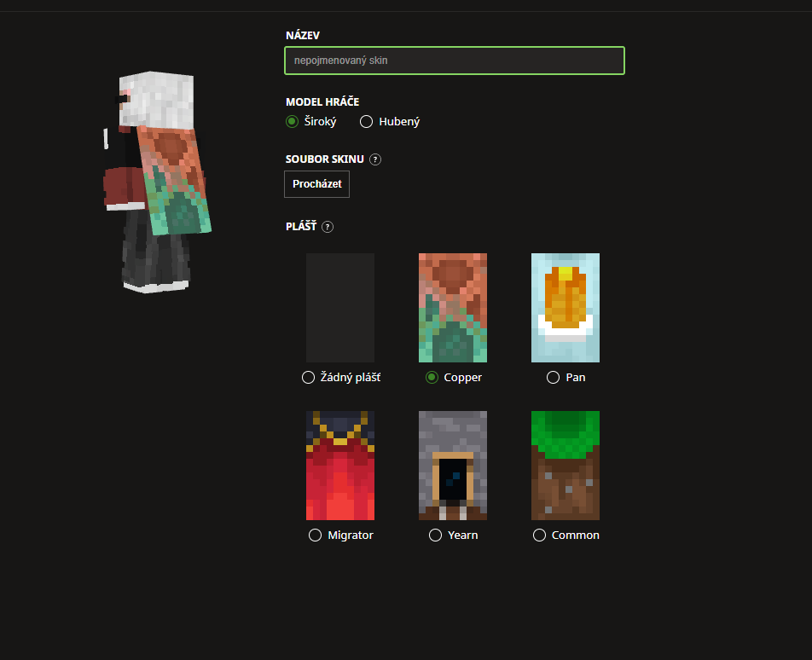Click the grass Common cape thumbnail
The width and height of the screenshot is (812, 660).
tap(565, 466)
